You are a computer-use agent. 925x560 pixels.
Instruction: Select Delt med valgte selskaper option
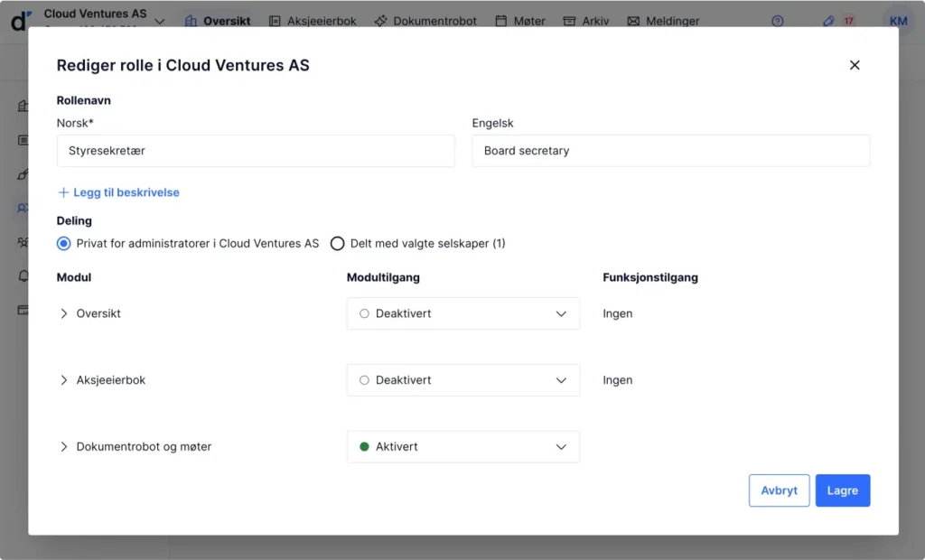[x=338, y=243]
